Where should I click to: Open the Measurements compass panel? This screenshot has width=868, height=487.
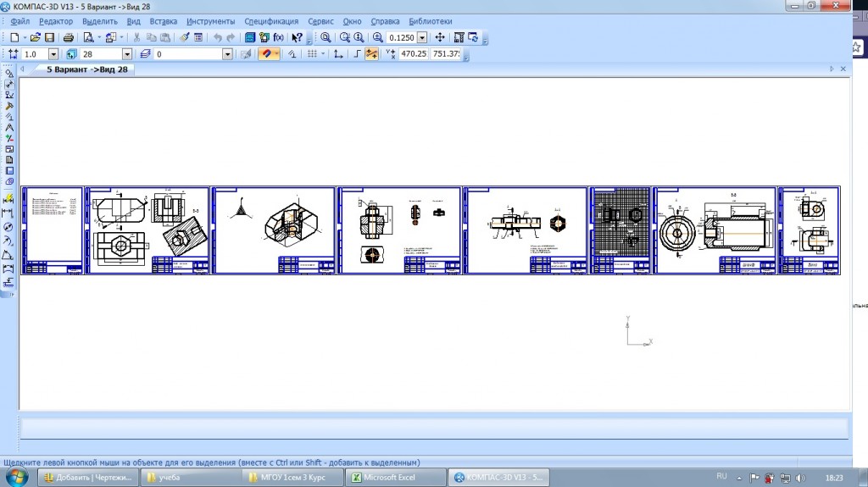8,127
